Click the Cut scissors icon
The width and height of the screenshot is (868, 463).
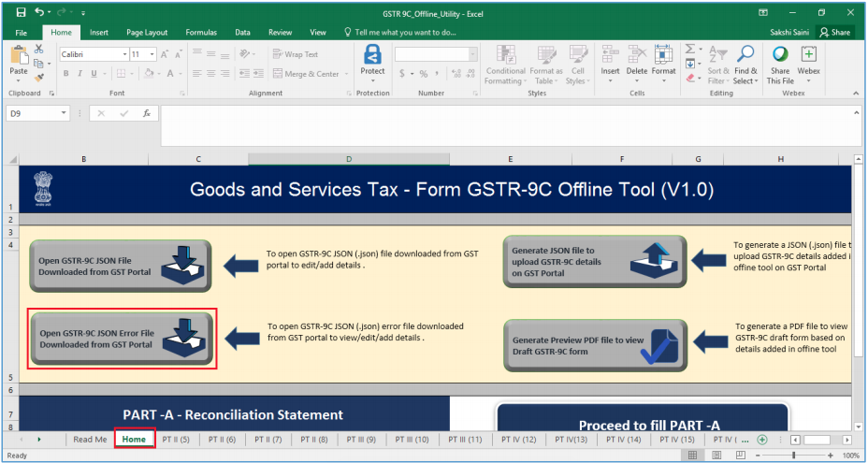38,50
